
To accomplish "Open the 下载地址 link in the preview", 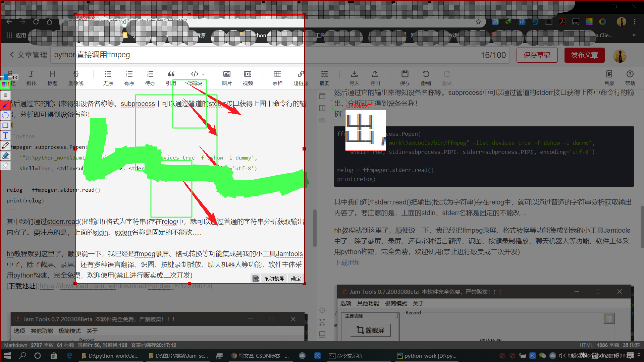I will click(x=347, y=262).
